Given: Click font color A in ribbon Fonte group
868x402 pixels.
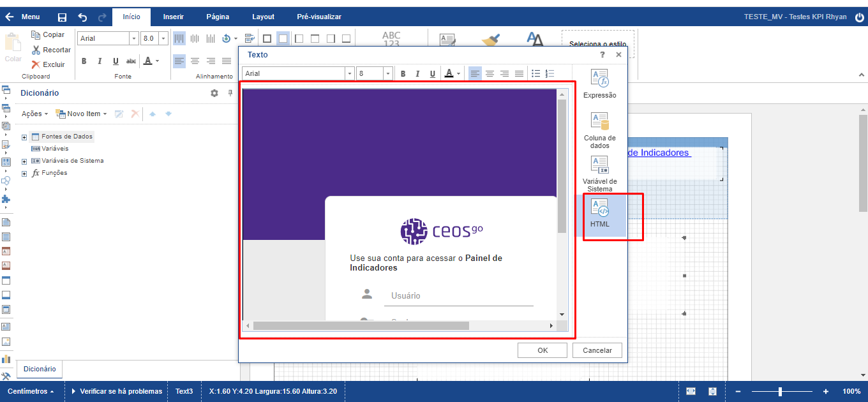Looking at the screenshot, I should [148, 61].
